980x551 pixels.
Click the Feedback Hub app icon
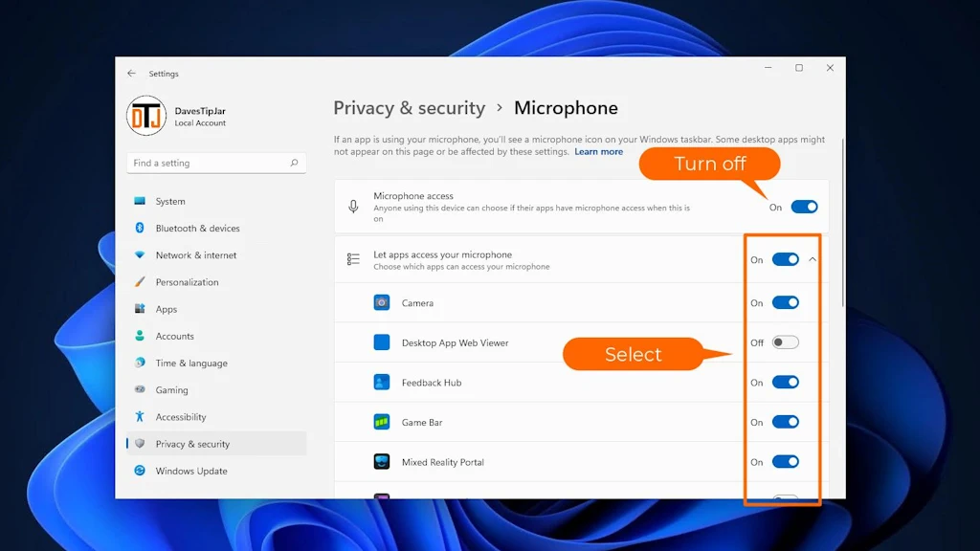coord(381,382)
